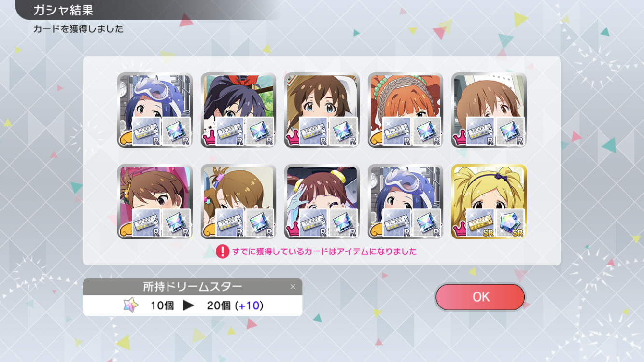644x362 pixels.
Task: Tap crown icon on gold SR card
Action: 460,232
